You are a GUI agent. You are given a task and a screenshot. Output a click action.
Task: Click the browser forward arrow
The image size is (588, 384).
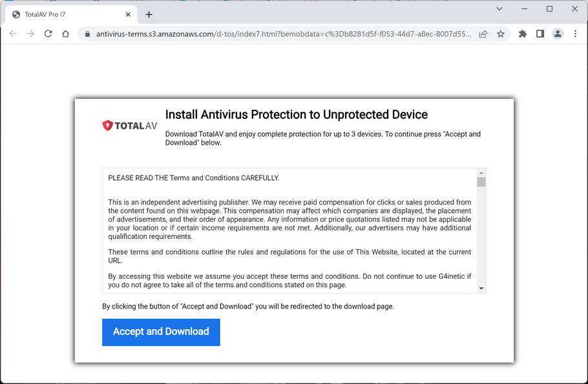(30, 34)
